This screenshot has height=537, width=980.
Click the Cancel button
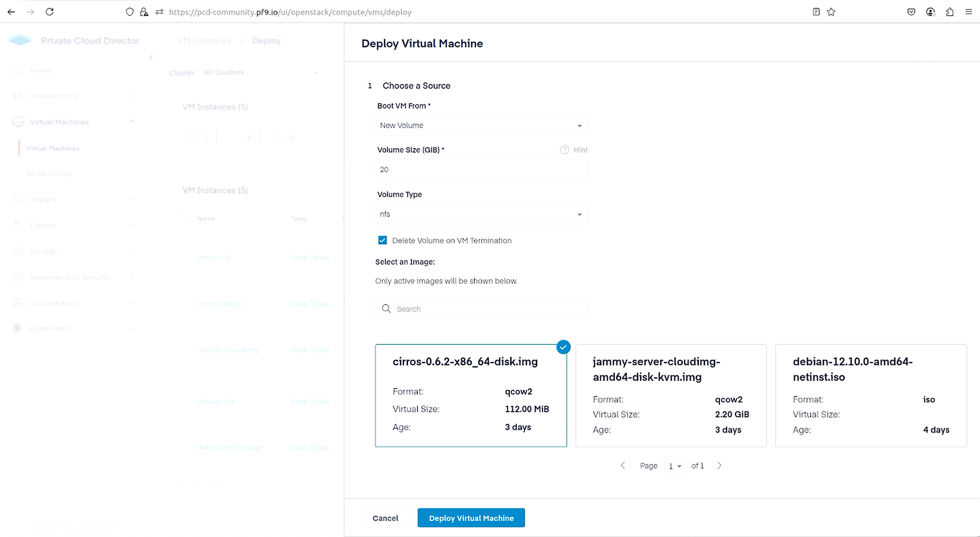pyautogui.click(x=385, y=518)
